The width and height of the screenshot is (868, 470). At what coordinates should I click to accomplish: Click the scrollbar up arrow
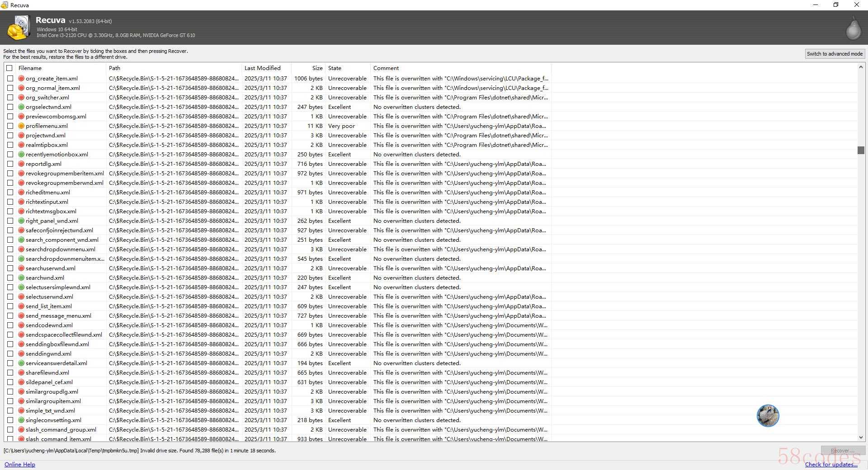(861, 67)
